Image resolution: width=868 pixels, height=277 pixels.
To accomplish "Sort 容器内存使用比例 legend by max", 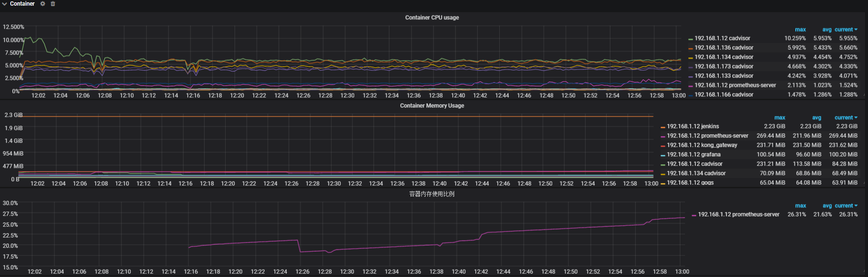I will coord(800,206).
